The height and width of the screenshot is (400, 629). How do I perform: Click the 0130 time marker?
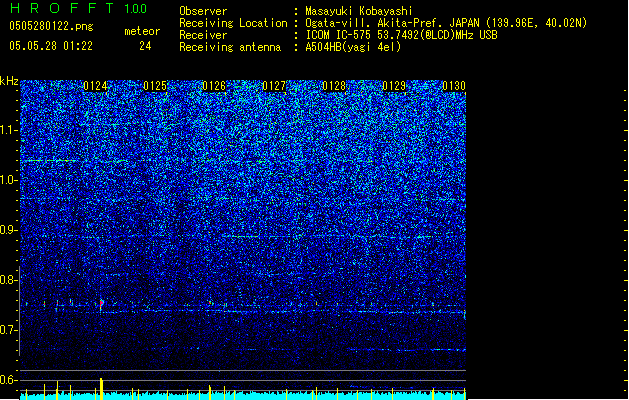pyautogui.click(x=454, y=86)
